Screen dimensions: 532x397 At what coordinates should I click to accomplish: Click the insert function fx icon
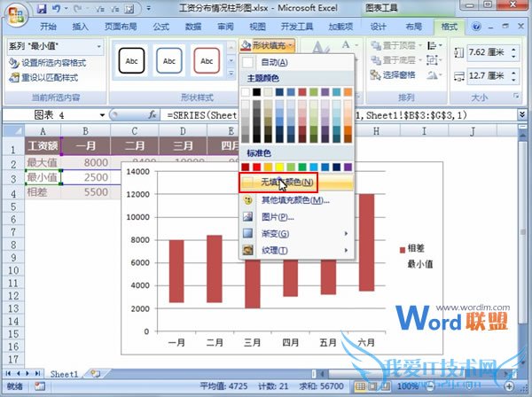[x=153, y=115]
